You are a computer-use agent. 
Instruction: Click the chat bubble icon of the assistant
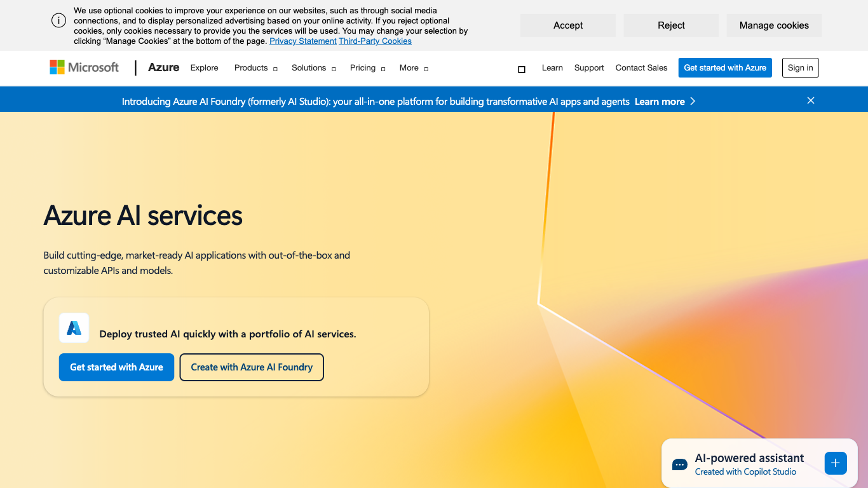(x=679, y=464)
